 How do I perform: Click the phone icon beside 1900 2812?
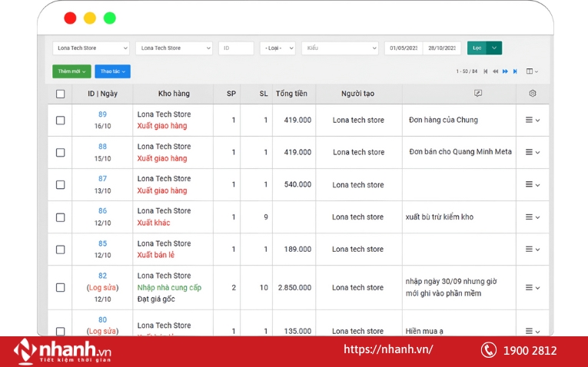[489, 350]
